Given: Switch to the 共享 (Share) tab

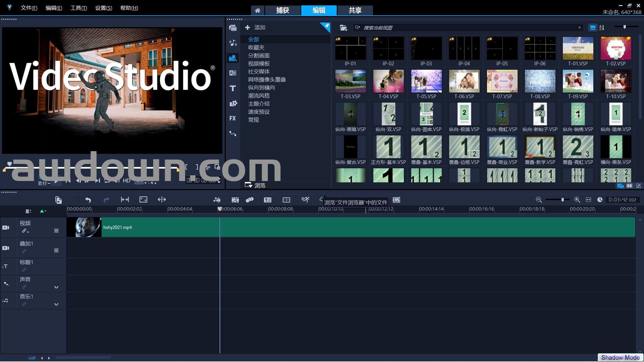Looking at the screenshot, I should pyautogui.click(x=355, y=10).
